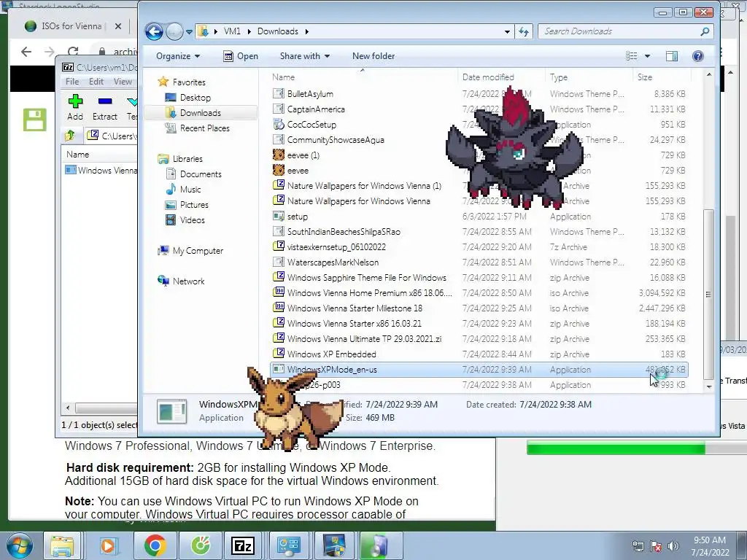Select Windows XP Embedded zip icon

pyautogui.click(x=278, y=354)
